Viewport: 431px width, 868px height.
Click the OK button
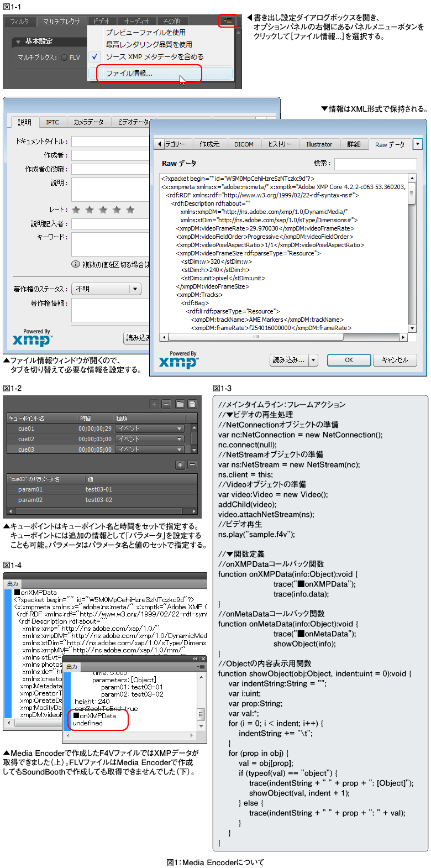349,360
